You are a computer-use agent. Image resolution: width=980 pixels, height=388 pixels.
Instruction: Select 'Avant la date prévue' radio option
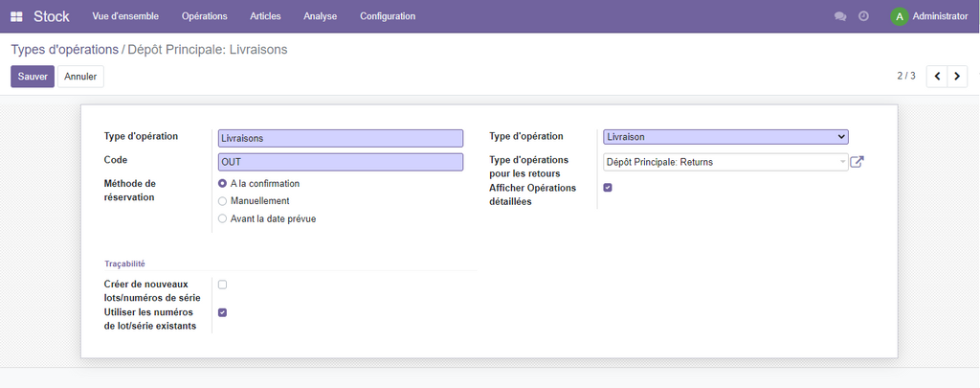point(223,218)
